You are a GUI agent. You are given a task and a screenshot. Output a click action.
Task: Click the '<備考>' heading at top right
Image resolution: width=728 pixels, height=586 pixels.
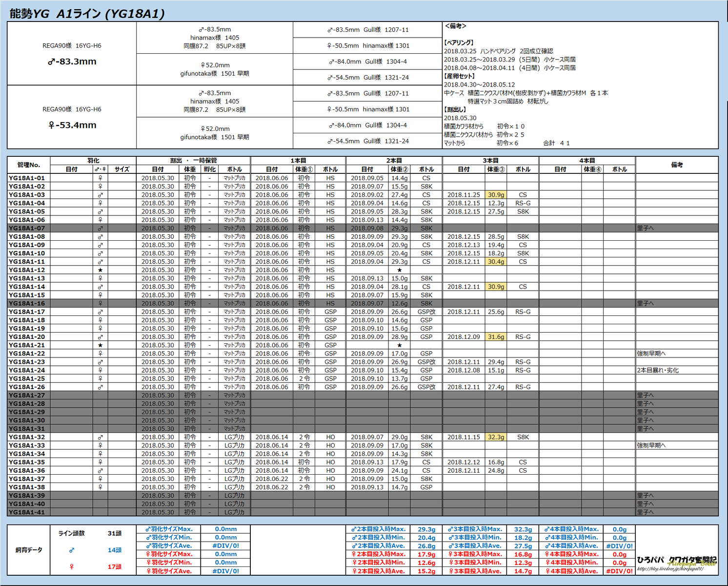456,26
